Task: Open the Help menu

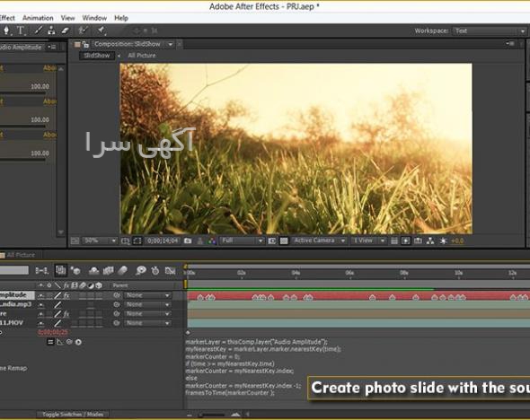Action: click(121, 18)
